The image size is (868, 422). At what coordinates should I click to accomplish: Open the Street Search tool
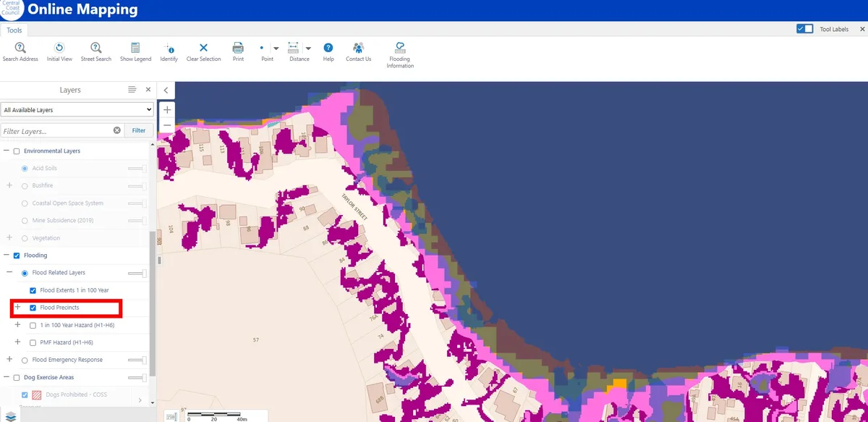tap(96, 52)
